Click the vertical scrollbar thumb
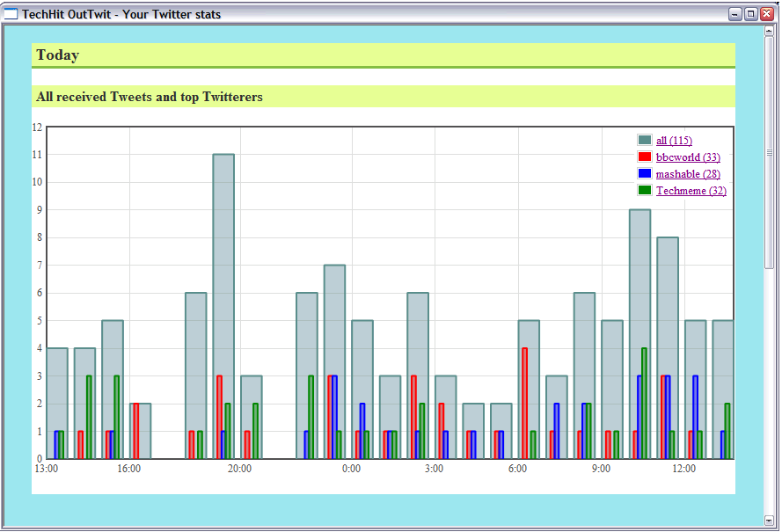 pyautogui.click(x=769, y=152)
